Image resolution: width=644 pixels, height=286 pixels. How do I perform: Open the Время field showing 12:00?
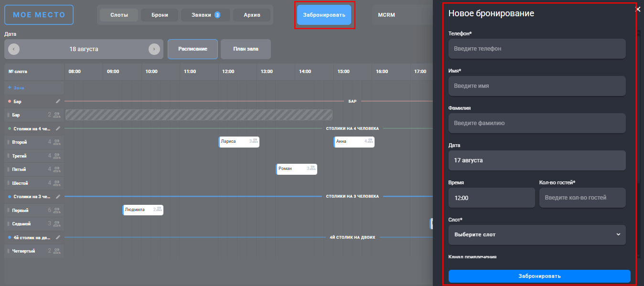coord(492,198)
